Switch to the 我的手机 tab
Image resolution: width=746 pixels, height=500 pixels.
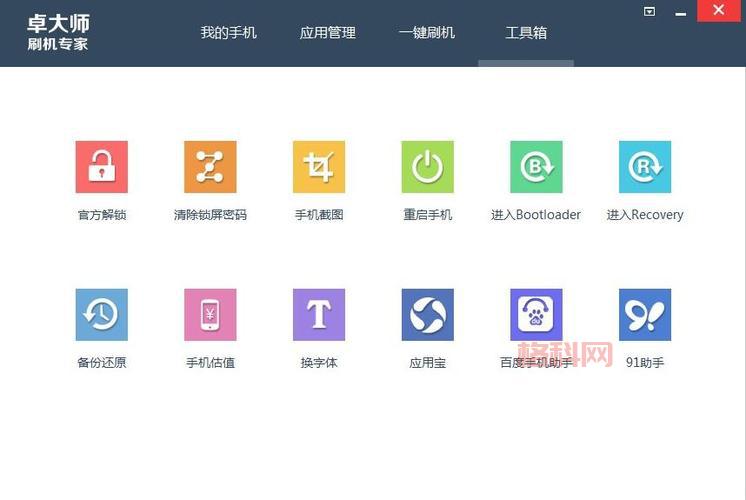[228, 32]
